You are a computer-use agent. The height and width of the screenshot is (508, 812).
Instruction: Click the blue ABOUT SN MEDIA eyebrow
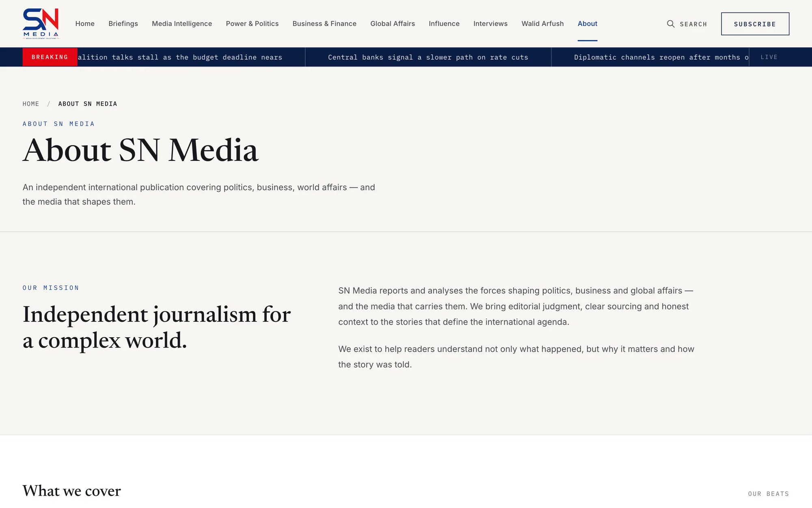pos(58,124)
